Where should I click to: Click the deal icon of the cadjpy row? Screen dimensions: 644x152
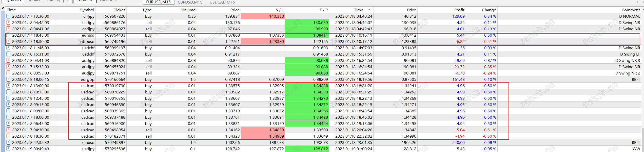tap(8, 29)
